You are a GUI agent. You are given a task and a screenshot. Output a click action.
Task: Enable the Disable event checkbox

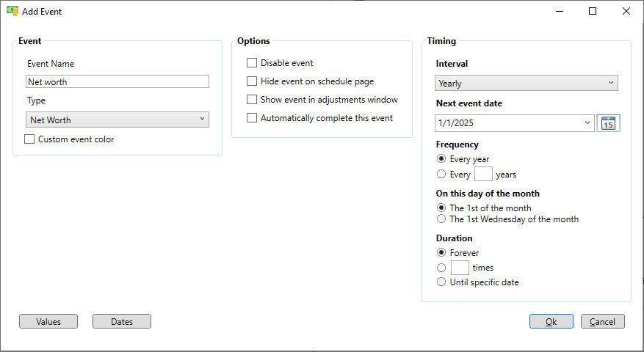coord(252,63)
